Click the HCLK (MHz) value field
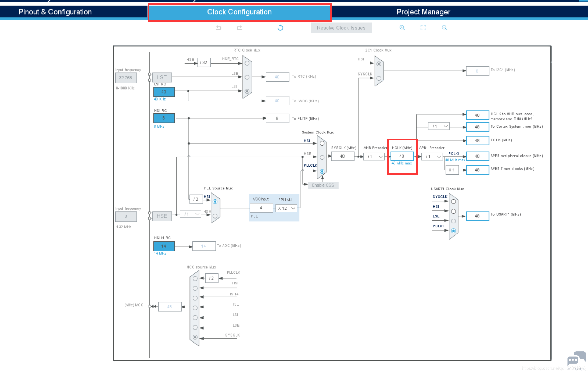Screen dimensions: 588x373 402,156
